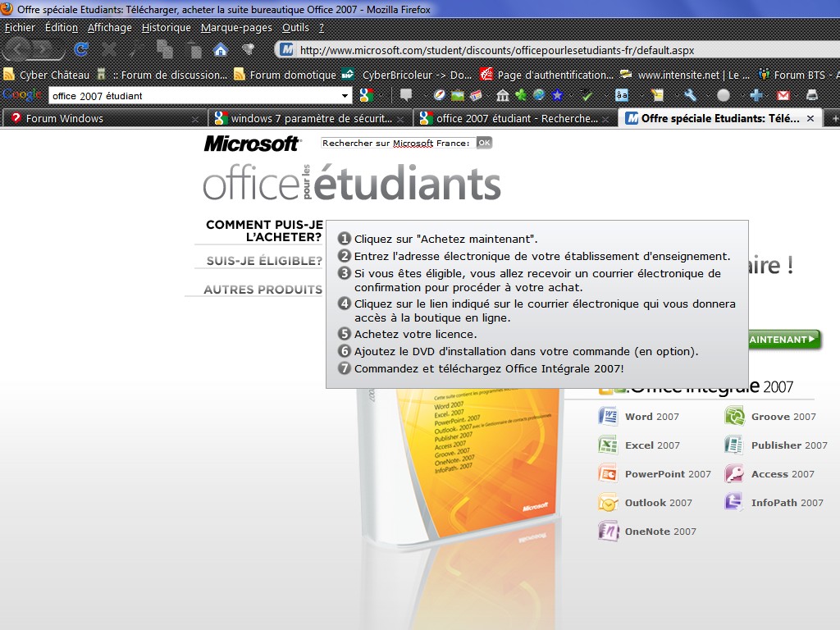
Task: Click the printer icon in Google Toolbar
Action: (811, 95)
